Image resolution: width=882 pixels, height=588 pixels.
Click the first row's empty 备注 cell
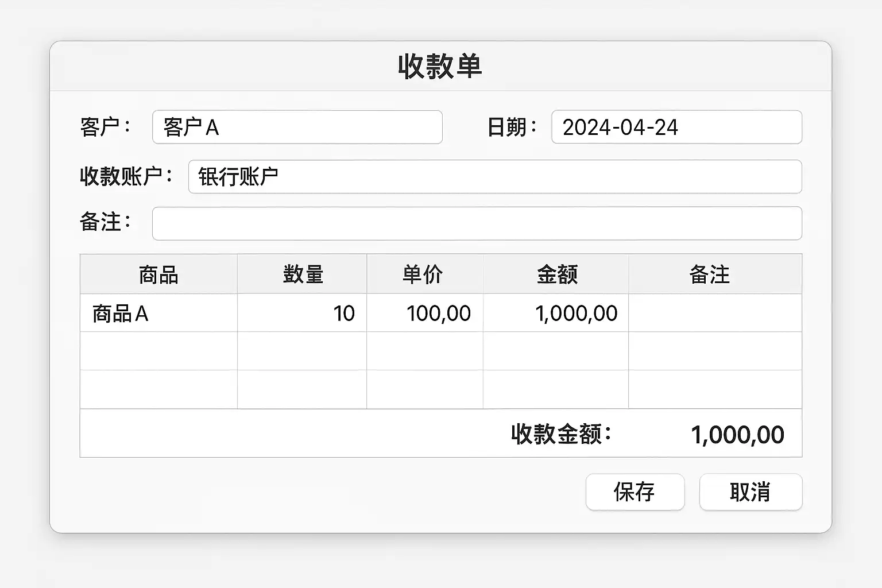715,314
